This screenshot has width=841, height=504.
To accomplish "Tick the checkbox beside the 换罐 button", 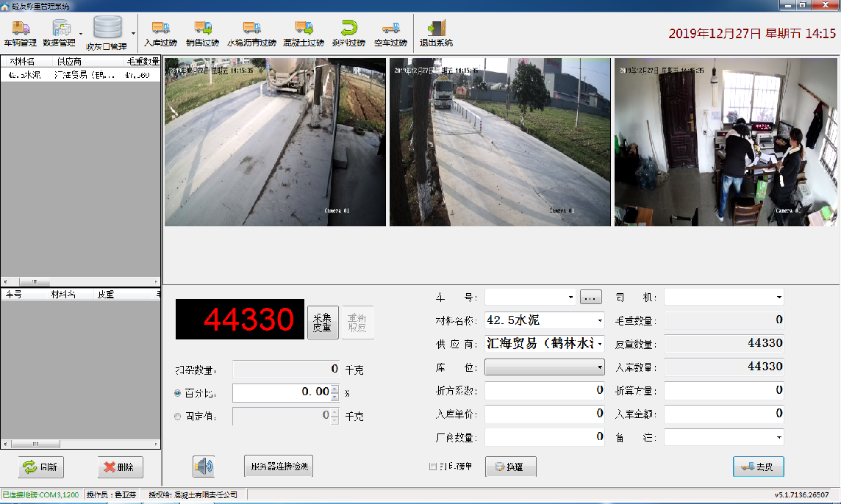I will click(433, 467).
